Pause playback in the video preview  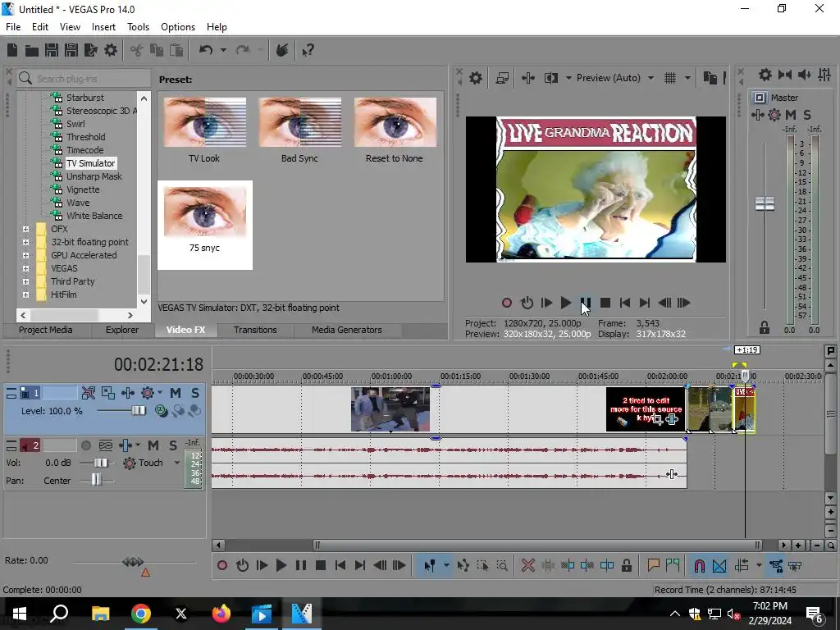(586, 304)
